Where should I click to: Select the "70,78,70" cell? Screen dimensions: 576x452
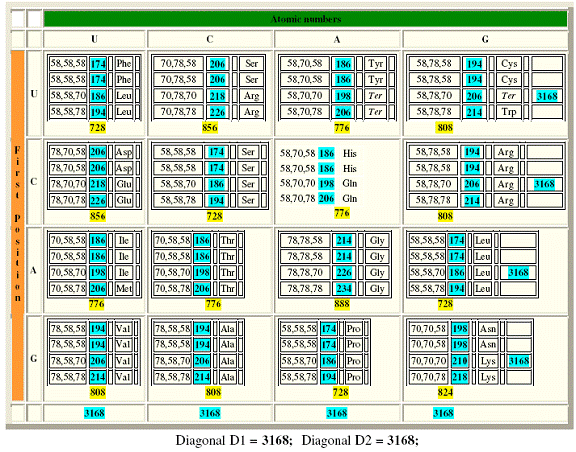pyautogui.click(x=178, y=96)
